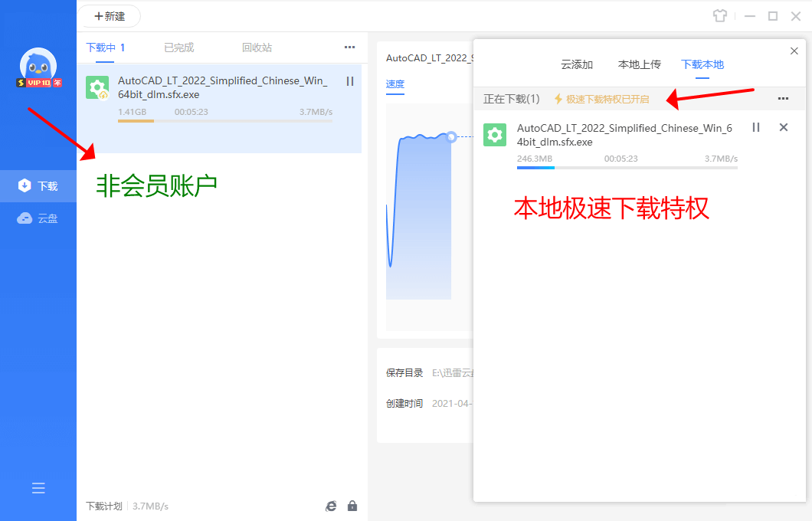
Task: Open the skin shirt icon in title bar
Action: [x=719, y=16]
